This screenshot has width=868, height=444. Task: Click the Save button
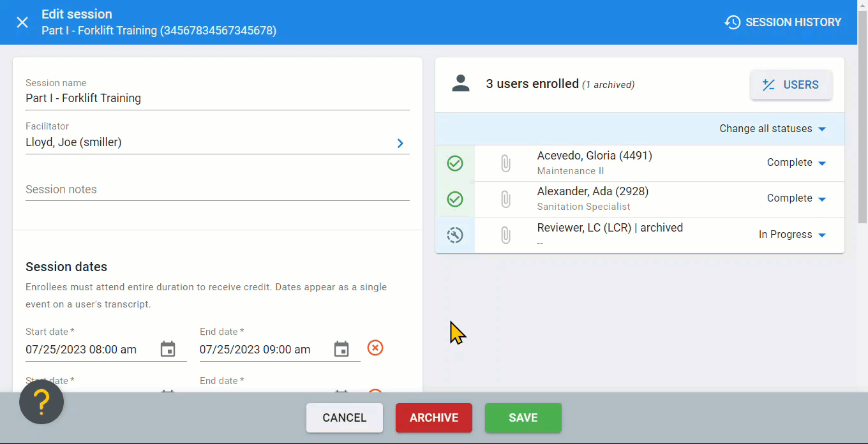(523, 418)
